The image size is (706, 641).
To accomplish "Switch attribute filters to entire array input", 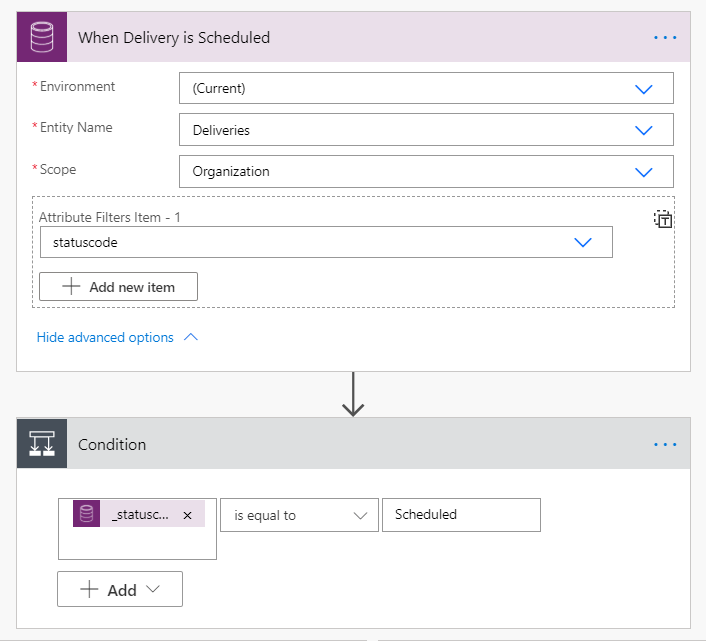I will pos(662,219).
